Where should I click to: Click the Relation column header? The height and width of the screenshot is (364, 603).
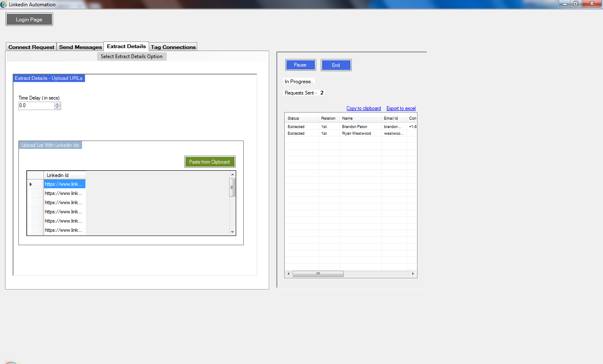(x=329, y=118)
